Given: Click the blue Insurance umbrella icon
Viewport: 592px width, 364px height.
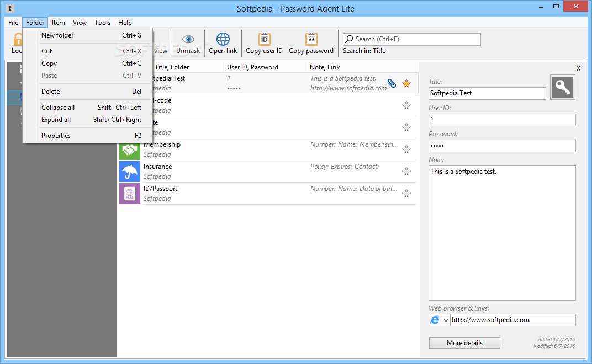Looking at the screenshot, I should click(x=129, y=172).
